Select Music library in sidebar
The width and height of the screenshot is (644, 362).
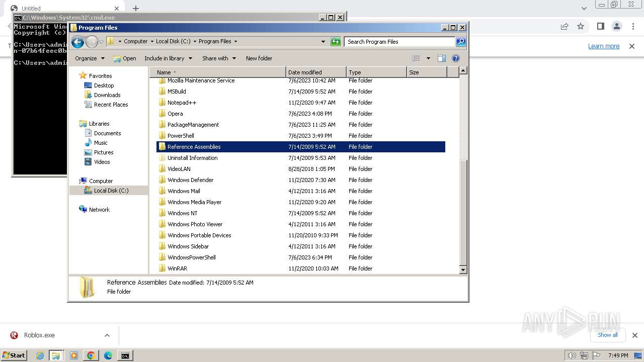coord(101,143)
